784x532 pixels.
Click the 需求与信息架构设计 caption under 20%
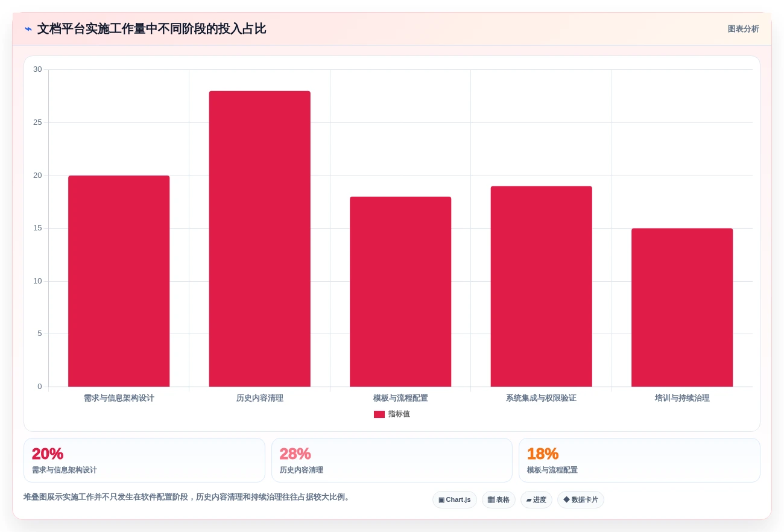(x=65, y=470)
